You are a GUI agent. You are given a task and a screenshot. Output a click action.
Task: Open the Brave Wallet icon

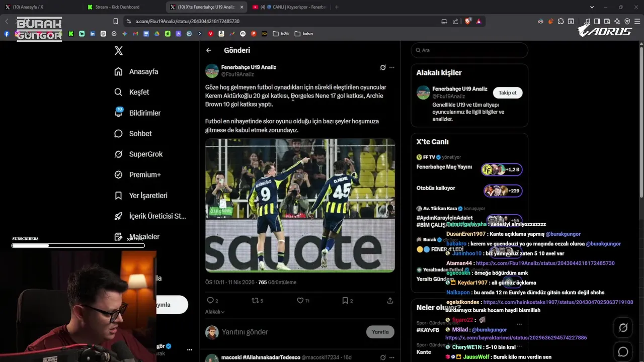(607, 21)
